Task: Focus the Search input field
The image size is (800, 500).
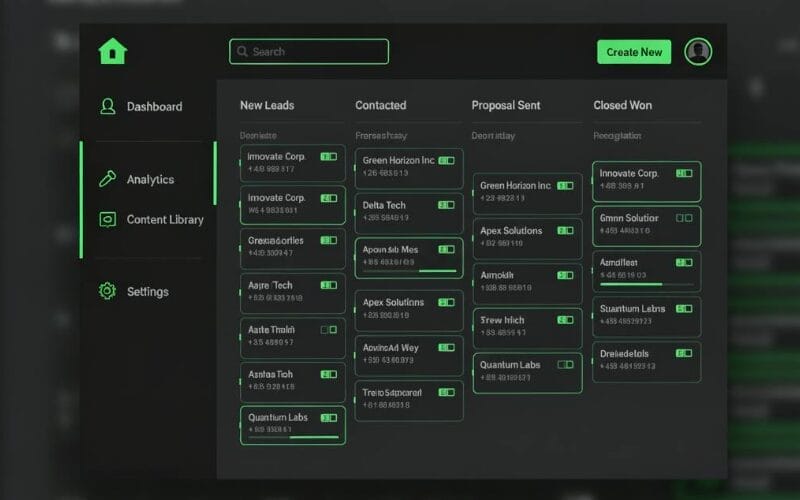Action: pos(309,52)
